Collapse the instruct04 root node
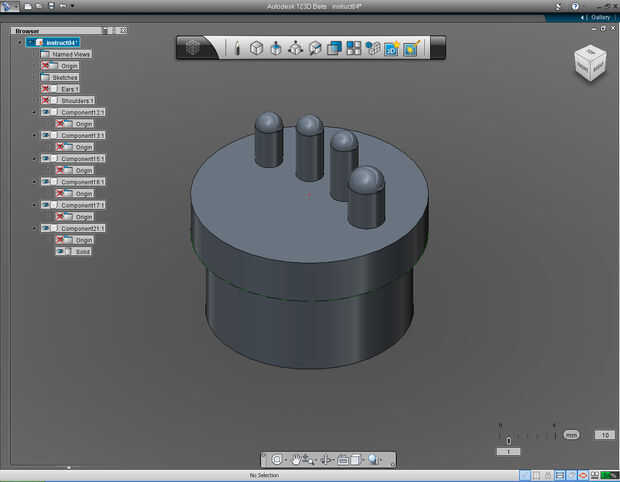This screenshot has width=620, height=482. click(20, 42)
